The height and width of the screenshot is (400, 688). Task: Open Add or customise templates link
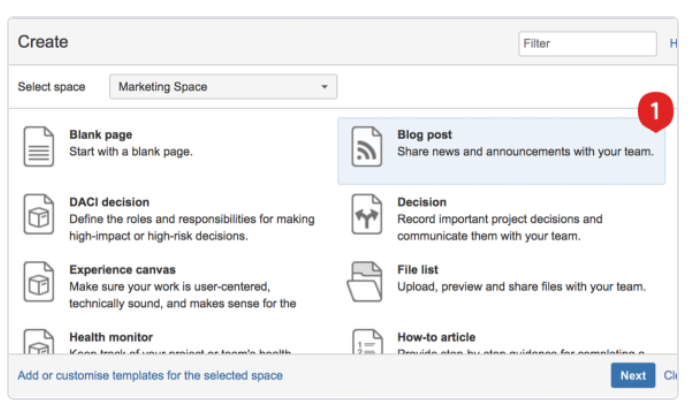pos(150,375)
